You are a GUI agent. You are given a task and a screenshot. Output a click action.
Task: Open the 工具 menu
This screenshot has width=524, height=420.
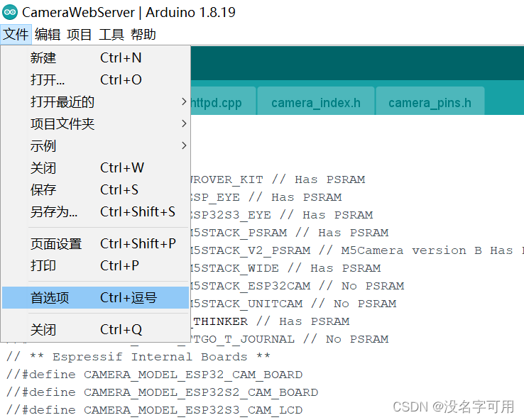[x=111, y=34]
